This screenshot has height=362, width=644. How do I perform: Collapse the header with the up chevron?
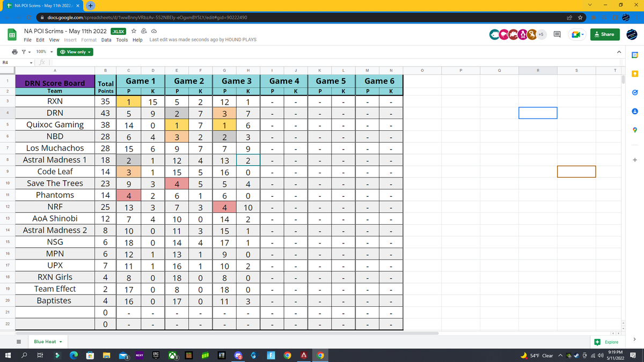pos(619,52)
